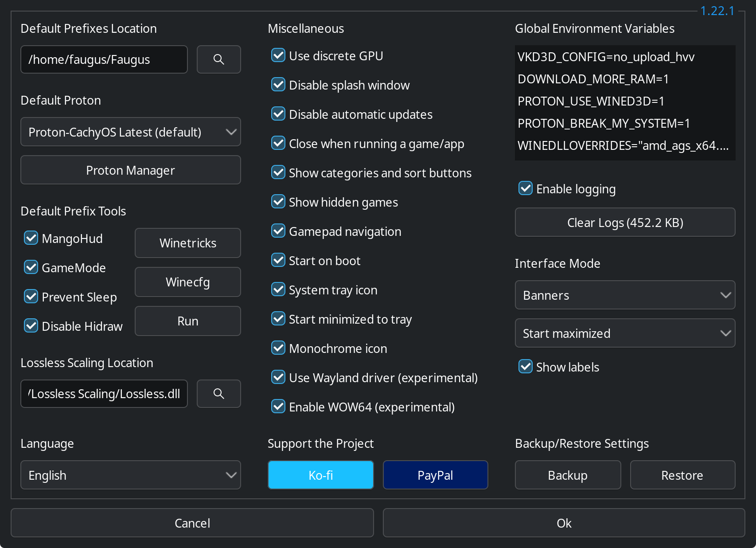
Task: Cancel the settings dialog
Action: (x=192, y=523)
